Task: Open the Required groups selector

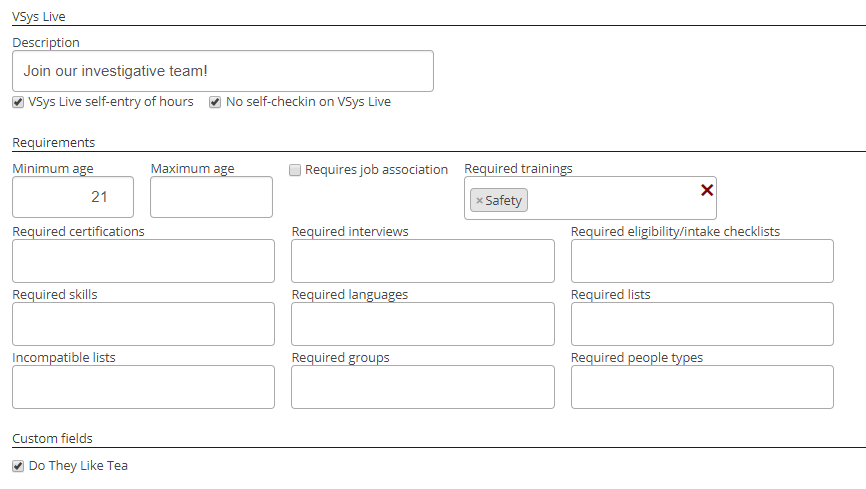Action: point(422,387)
